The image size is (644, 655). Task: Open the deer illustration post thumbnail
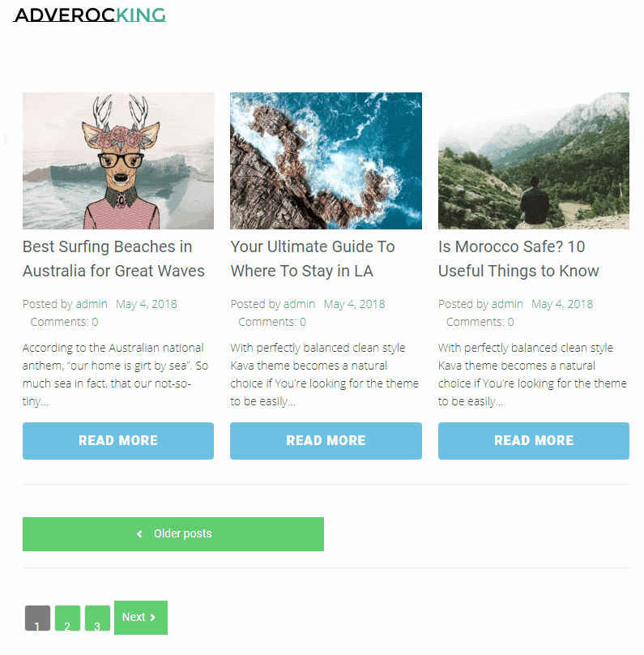coord(118,161)
